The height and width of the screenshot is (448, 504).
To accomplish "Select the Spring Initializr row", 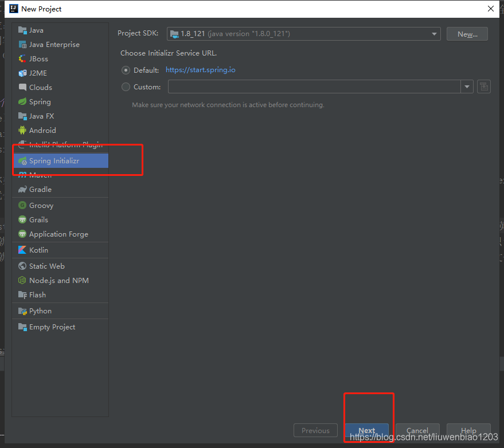I will point(60,161).
